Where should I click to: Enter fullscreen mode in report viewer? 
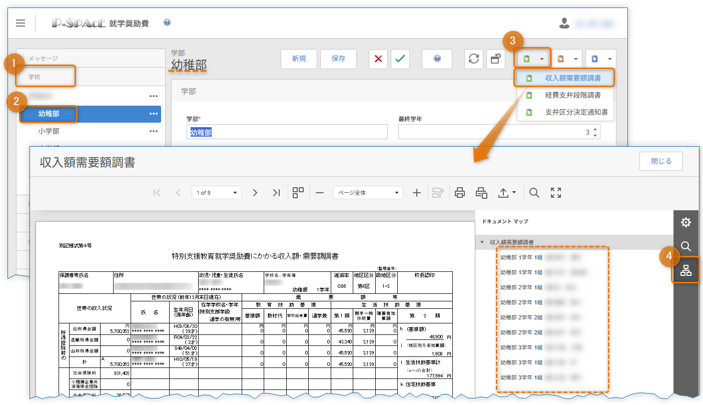point(556,193)
